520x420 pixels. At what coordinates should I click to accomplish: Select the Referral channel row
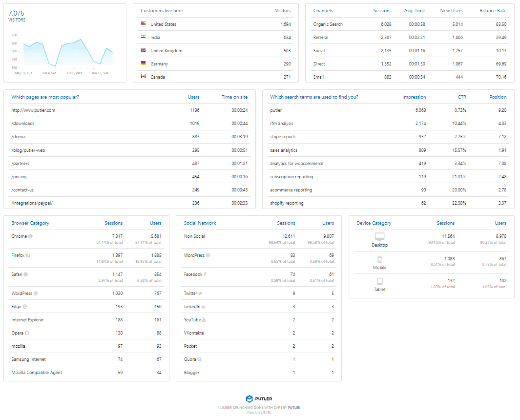pos(410,38)
